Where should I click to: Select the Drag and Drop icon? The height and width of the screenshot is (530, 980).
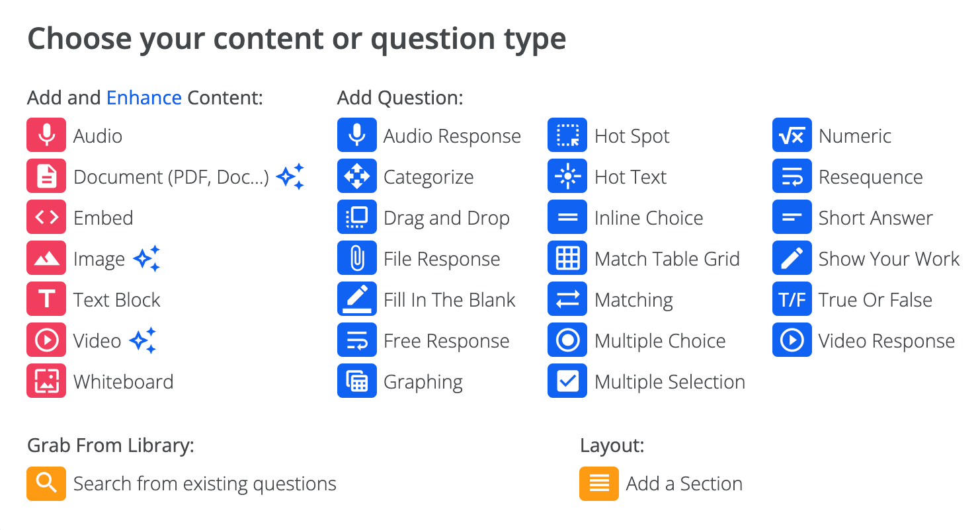pos(357,218)
